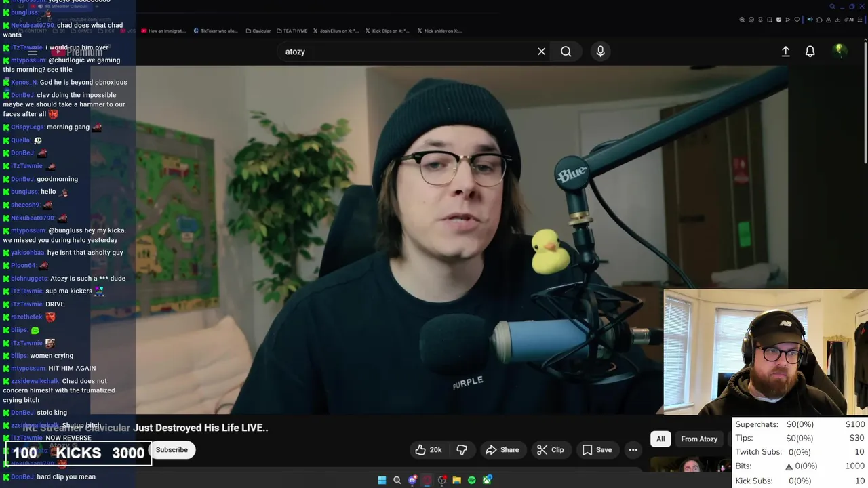Open the Clip tool for this video
Viewport: 868px width, 488px height.
coord(550,450)
